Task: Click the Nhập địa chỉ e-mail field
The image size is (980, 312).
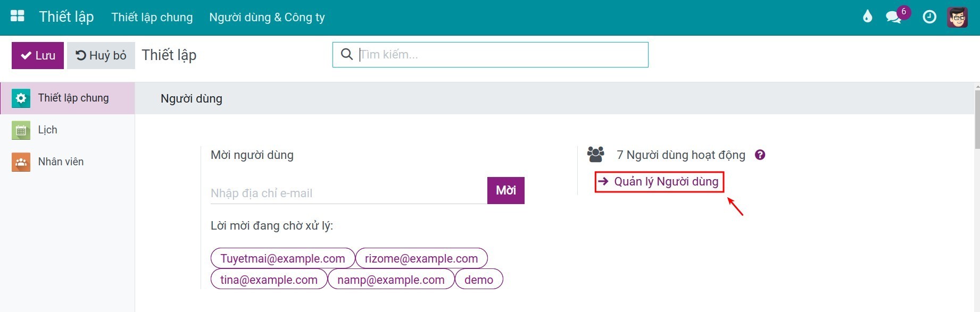Action: (349, 193)
